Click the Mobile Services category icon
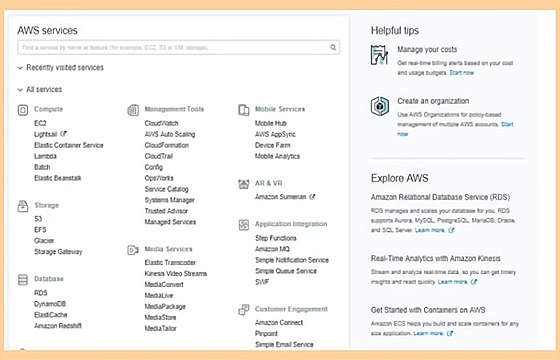The image size is (560, 360). [244, 110]
